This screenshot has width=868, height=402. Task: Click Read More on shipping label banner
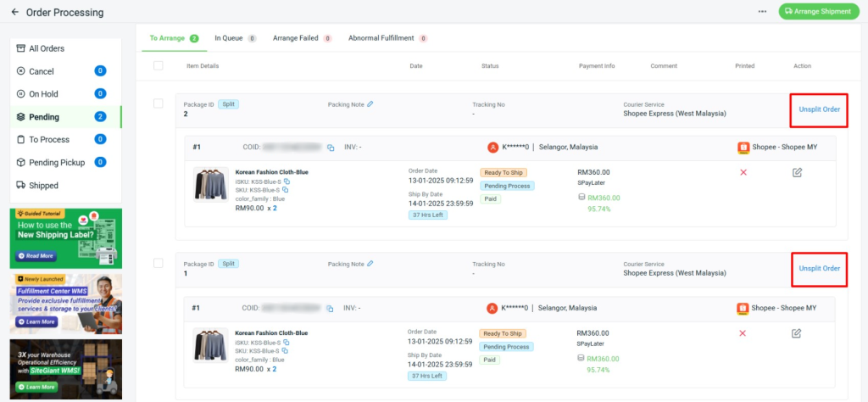click(36, 255)
